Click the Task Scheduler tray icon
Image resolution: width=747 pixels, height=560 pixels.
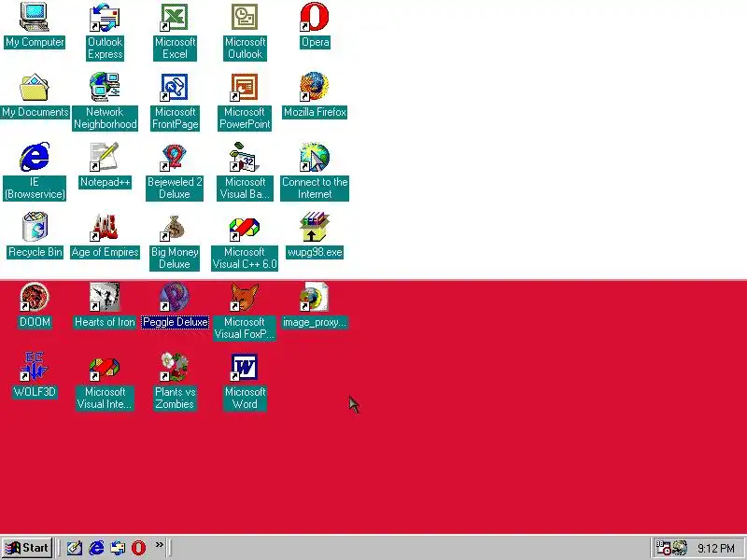pyautogui.click(x=663, y=548)
